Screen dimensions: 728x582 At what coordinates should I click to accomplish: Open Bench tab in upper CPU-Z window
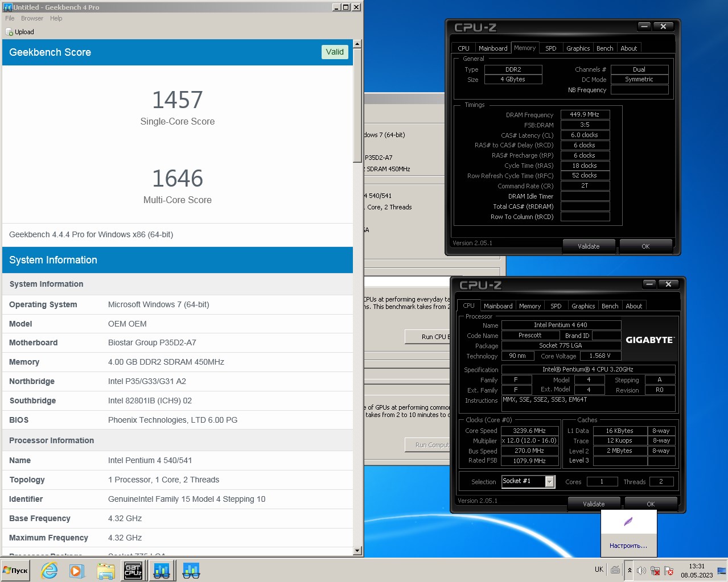(x=604, y=48)
